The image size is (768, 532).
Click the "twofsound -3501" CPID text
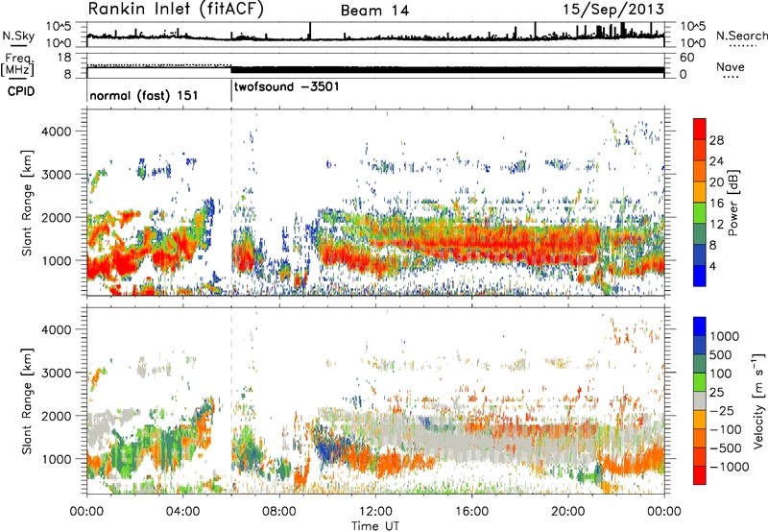pyautogui.click(x=286, y=87)
